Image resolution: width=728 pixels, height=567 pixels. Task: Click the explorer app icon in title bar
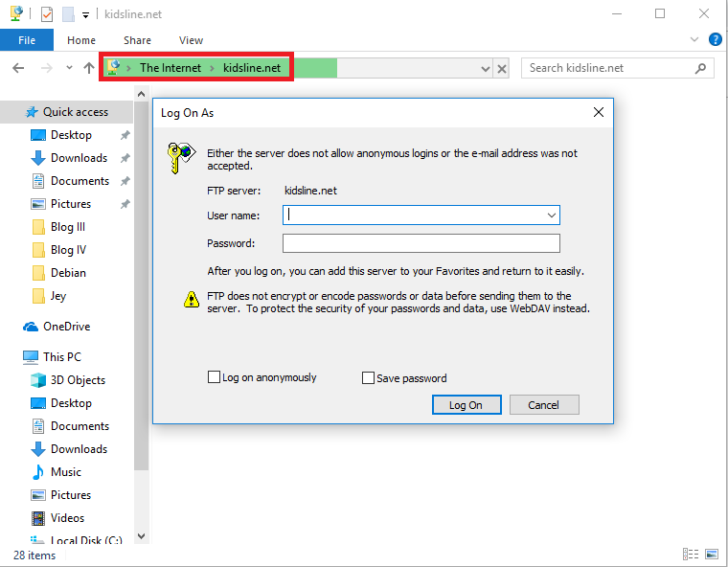tap(16, 13)
